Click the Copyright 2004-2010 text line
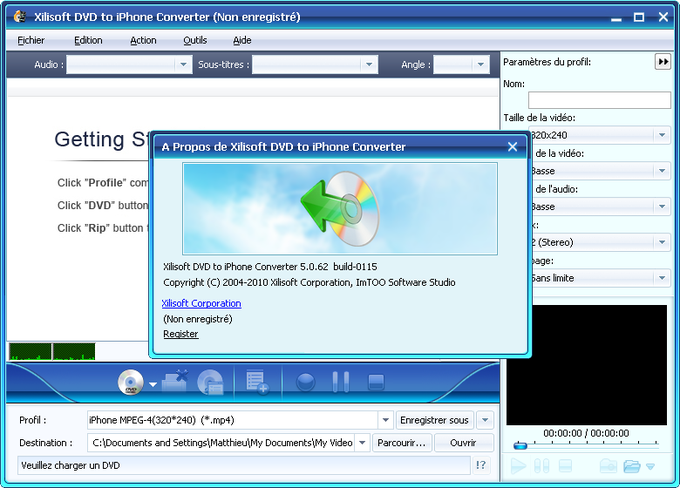The image size is (680, 488). pos(309,282)
